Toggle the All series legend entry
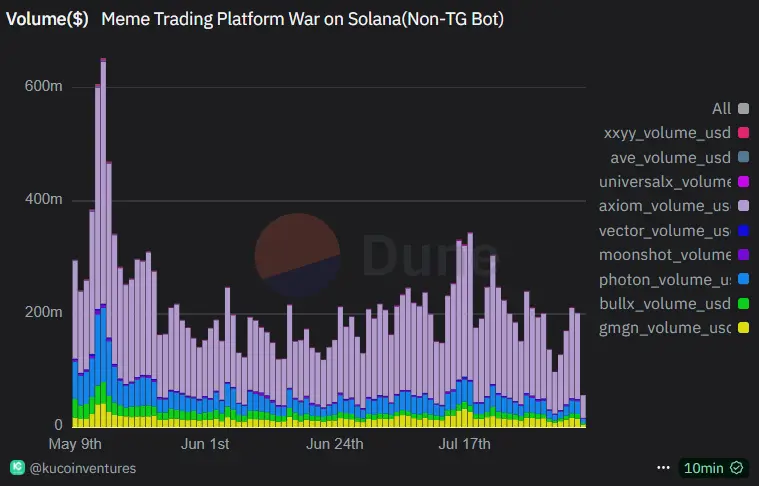This screenshot has width=759, height=486. (730, 108)
